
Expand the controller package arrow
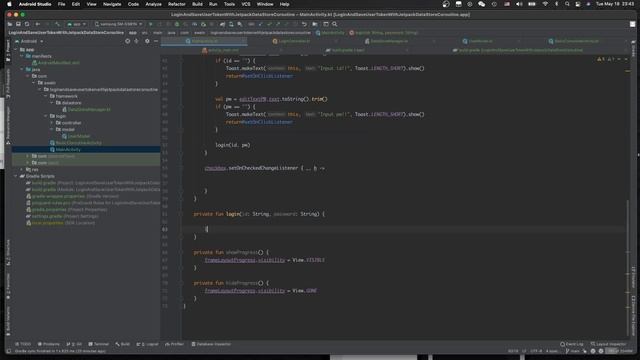pyautogui.click(x=52, y=122)
